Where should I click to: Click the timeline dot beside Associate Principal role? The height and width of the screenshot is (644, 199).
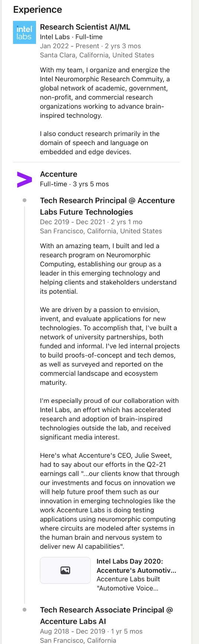pyautogui.click(x=25, y=609)
